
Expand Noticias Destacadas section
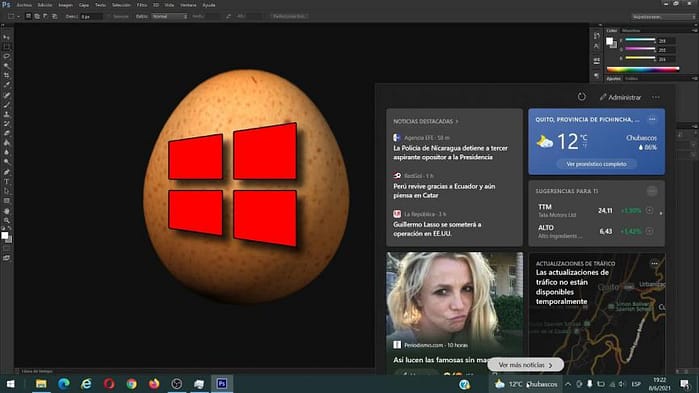[425, 121]
